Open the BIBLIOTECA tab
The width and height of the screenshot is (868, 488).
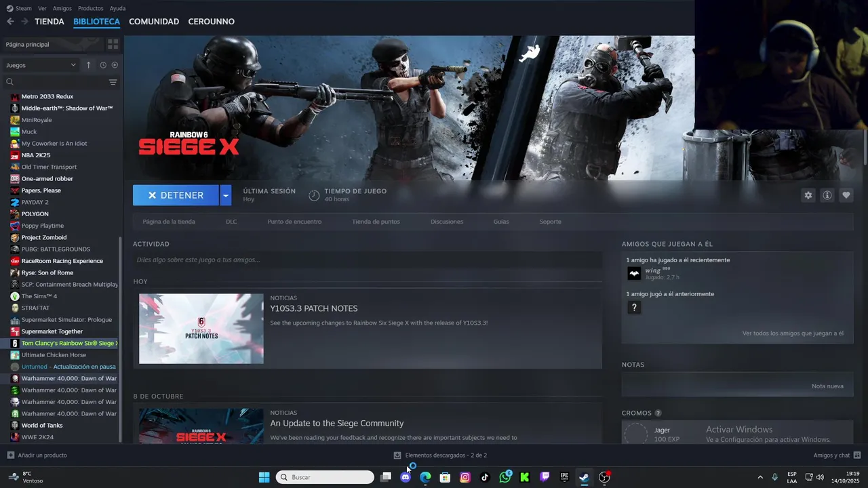click(x=97, y=22)
